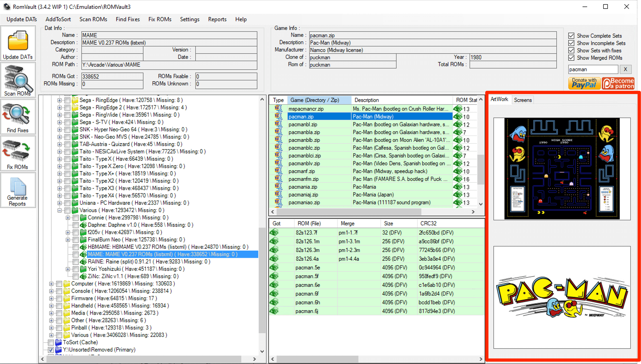Viewport: 641px width, 364px height.
Task: Expand the Yori Yoshizuki node
Action: (x=68, y=269)
